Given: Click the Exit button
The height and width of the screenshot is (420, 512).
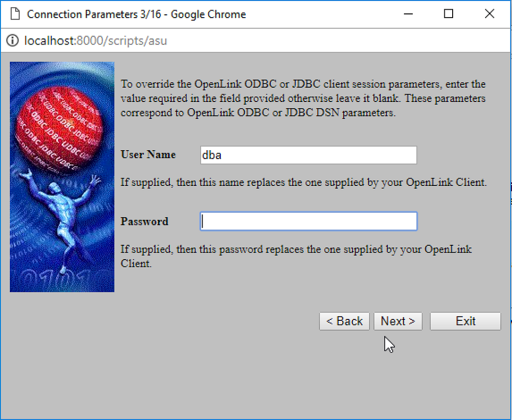Looking at the screenshot, I should (465, 321).
